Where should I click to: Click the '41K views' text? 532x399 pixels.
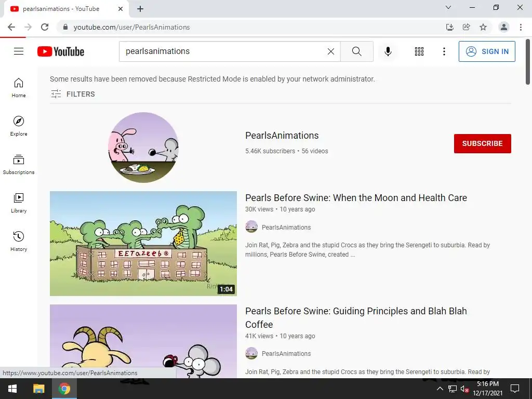click(259, 336)
